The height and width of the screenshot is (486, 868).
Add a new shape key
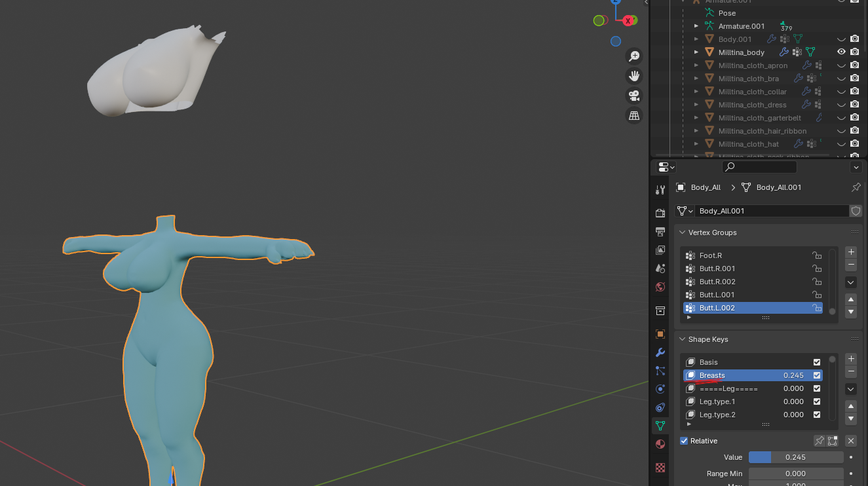coord(851,359)
